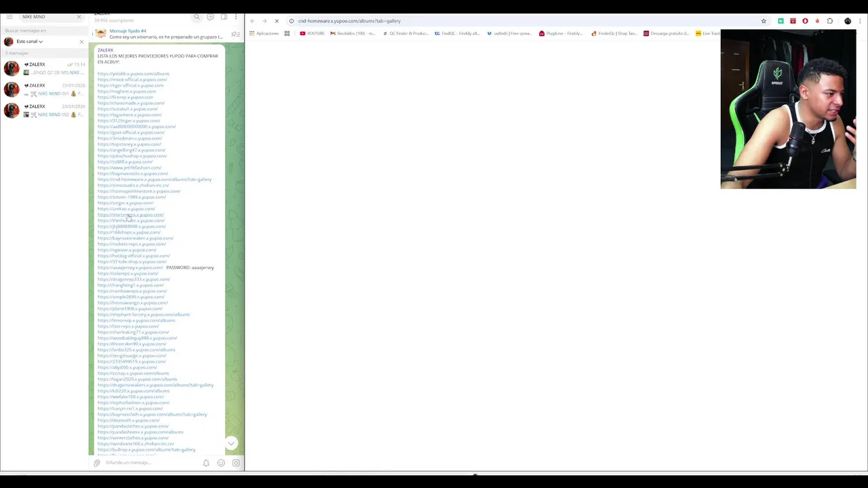Open the channel three-dot options menu
Screen dimensions: 868x488
point(236,16)
